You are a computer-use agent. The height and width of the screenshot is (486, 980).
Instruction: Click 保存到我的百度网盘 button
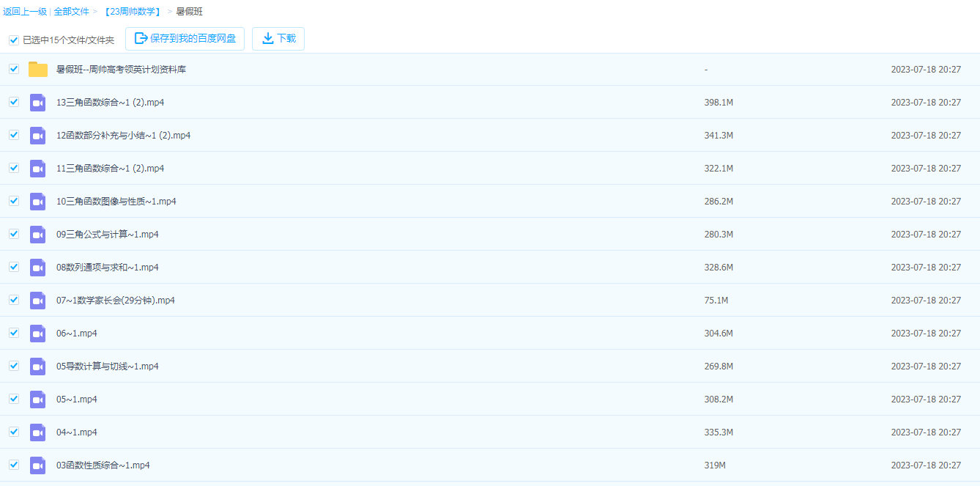click(185, 39)
